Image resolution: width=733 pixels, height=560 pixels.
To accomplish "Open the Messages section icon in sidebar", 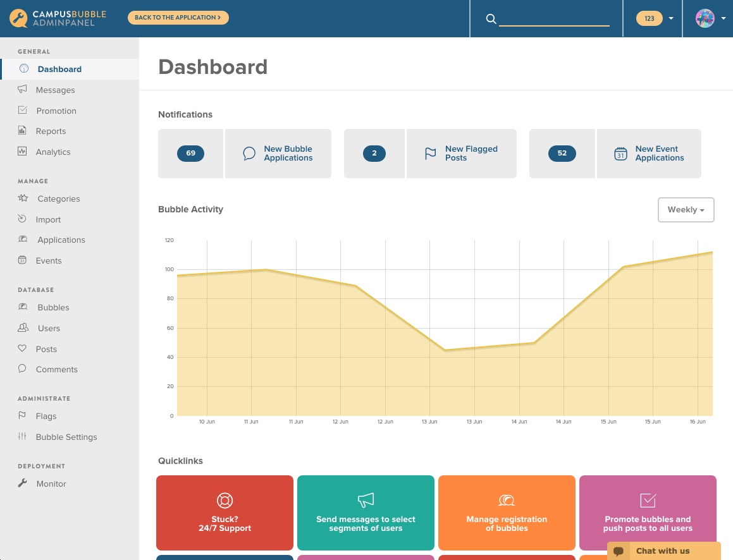I will coord(22,89).
